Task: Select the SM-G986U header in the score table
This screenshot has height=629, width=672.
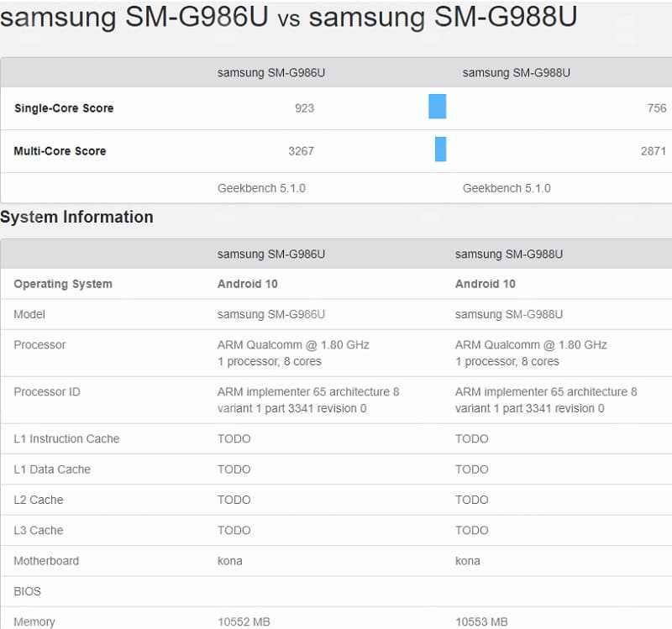Action: pos(270,73)
